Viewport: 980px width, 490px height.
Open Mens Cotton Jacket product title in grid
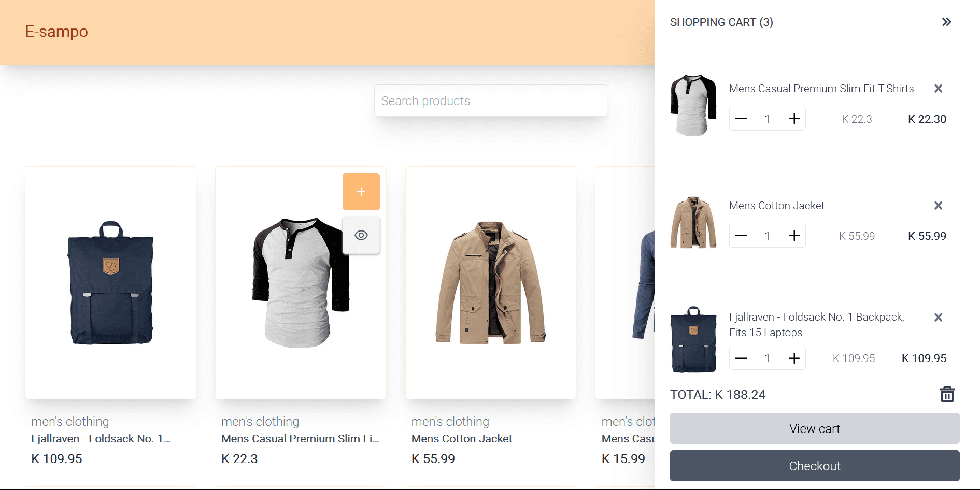click(x=462, y=439)
